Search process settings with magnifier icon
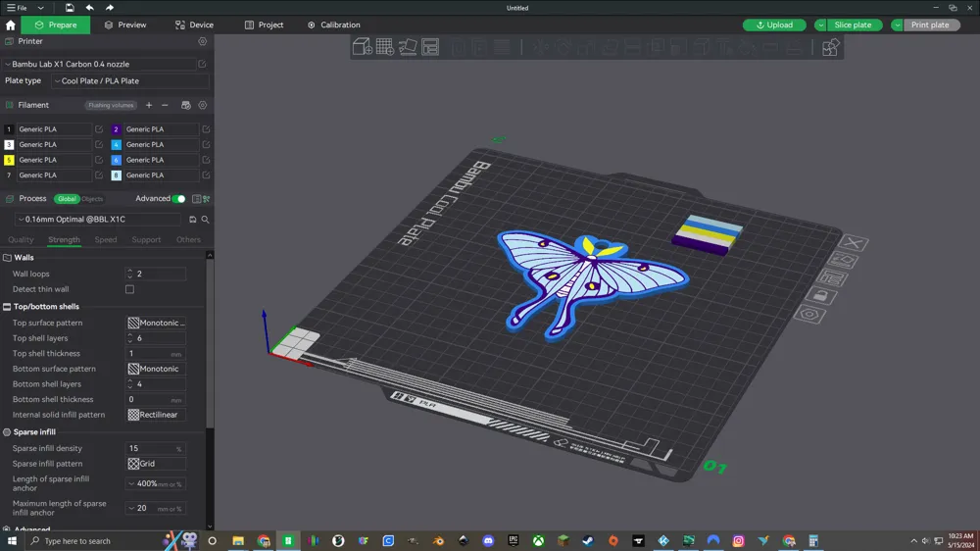Screen dimensions: 980x551 [x=205, y=220]
